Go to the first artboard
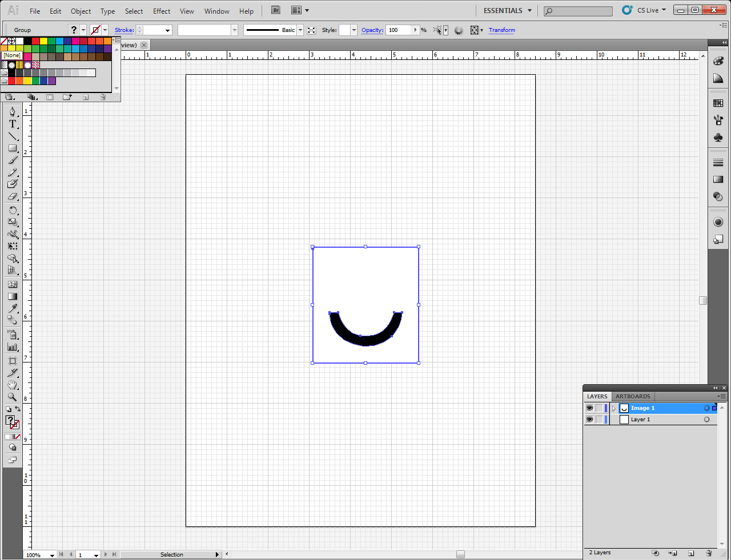Image resolution: width=731 pixels, height=560 pixels. coord(61,554)
